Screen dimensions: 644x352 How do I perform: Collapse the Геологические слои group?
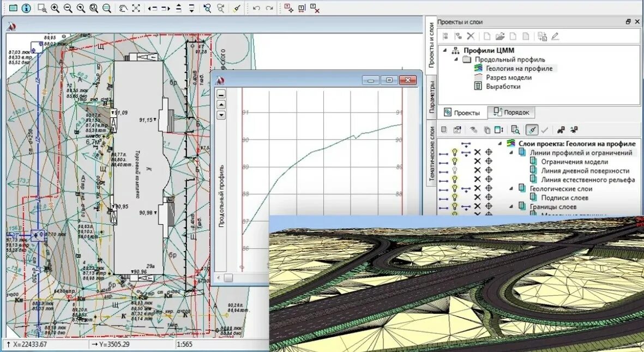click(511, 188)
